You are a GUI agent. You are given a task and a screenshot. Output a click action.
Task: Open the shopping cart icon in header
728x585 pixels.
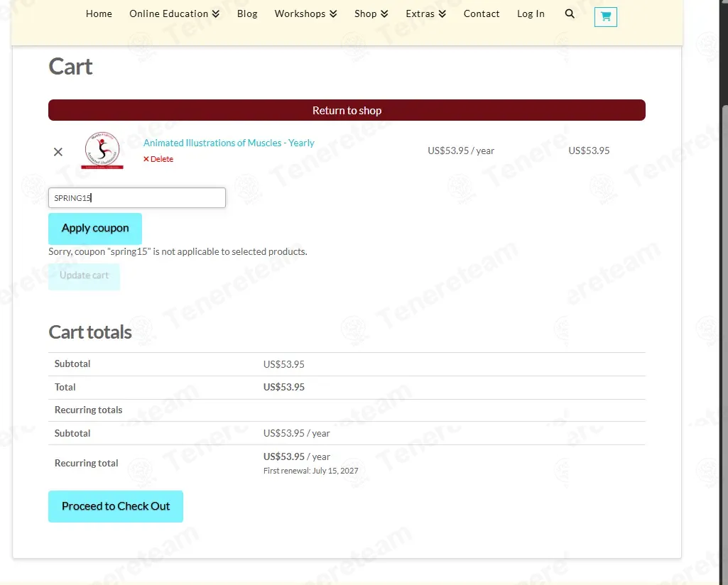(605, 17)
